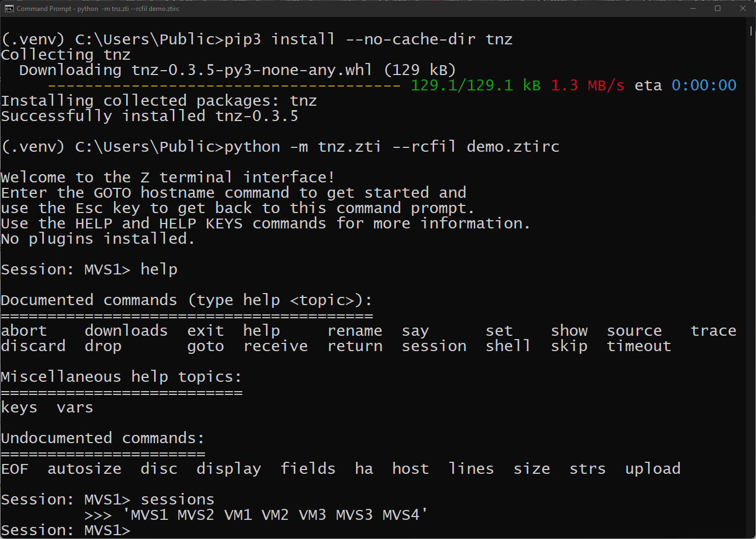The width and height of the screenshot is (756, 539).
Task: Click the 'keys' help topic
Action: pos(19,407)
